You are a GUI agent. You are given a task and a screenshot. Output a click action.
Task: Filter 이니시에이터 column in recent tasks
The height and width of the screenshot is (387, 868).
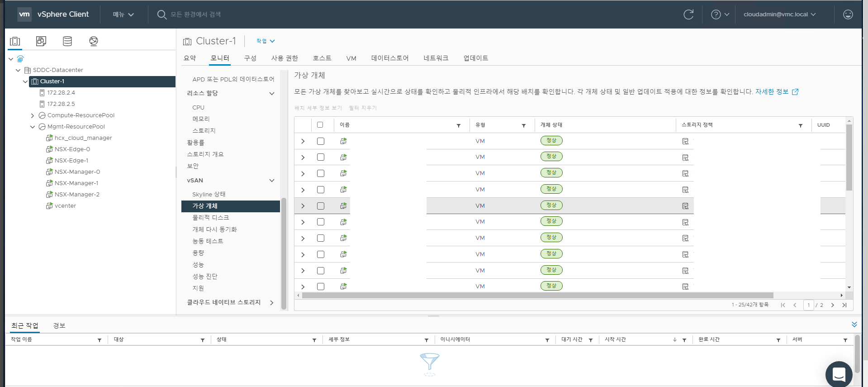[547, 340]
